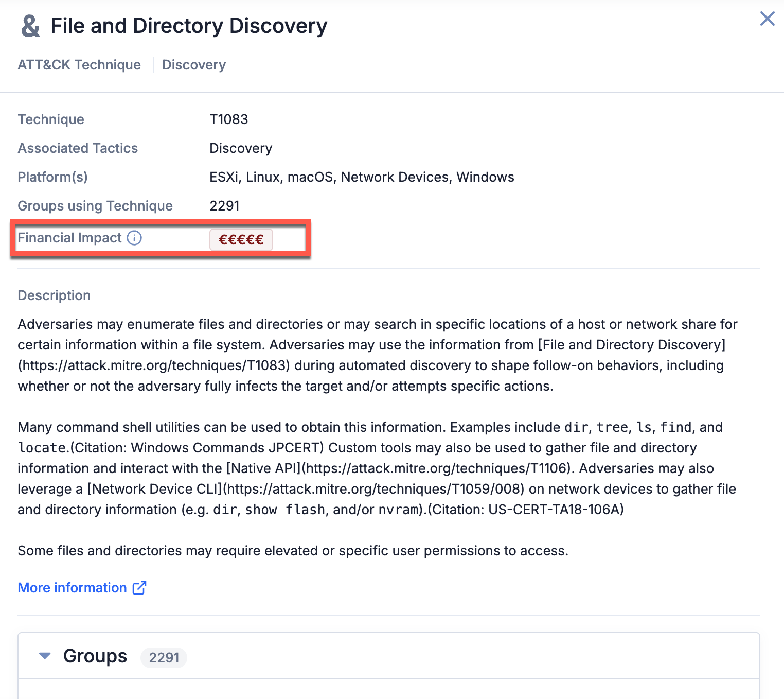Screen dimensions: 784x699
Task: Click the Financial Impact info icon
Action: tap(134, 238)
